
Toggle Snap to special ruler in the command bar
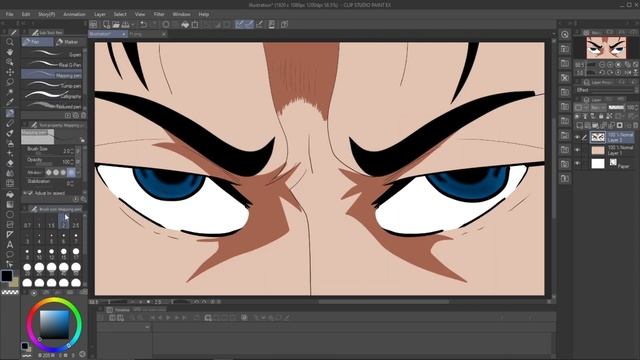(x=249, y=24)
